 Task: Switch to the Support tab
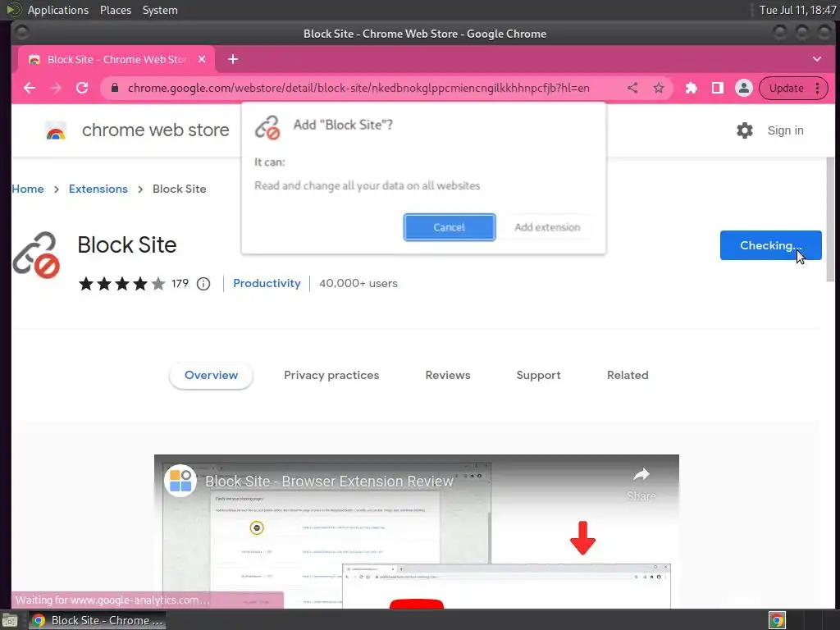pos(538,375)
